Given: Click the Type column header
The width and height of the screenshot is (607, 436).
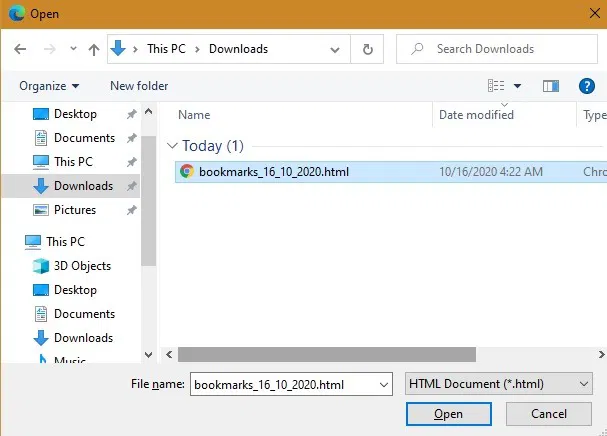Looking at the screenshot, I should 594,115.
